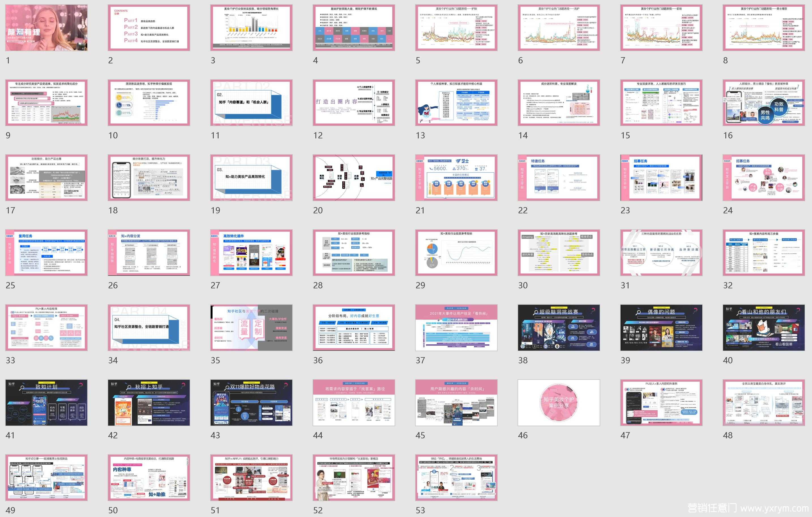The width and height of the screenshot is (812, 517).
Task: Select slide 43 双11爆款好物走花路 thumbnail
Action: [x=251, y=403]
